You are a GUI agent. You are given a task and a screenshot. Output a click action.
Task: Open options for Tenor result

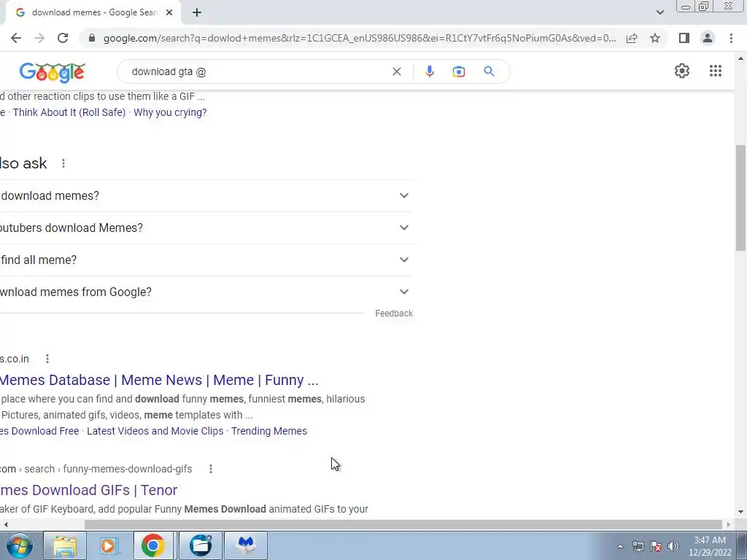pos(211,469)
